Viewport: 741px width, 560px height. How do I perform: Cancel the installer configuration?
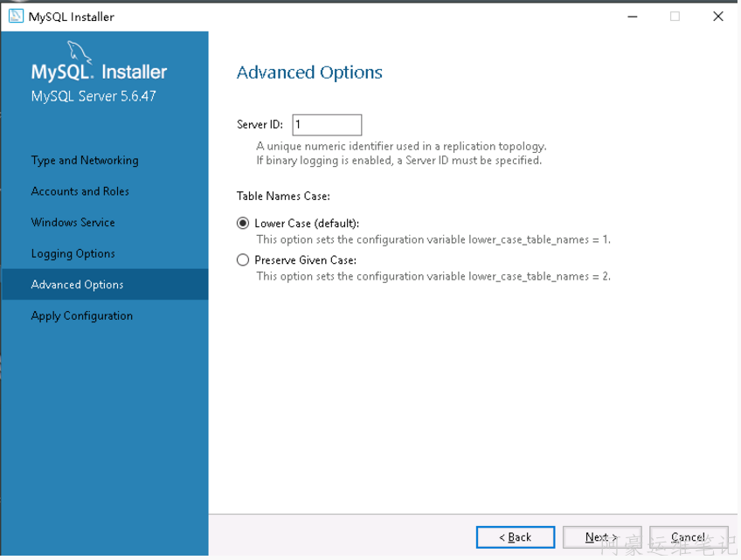click(x=688, y=537)
